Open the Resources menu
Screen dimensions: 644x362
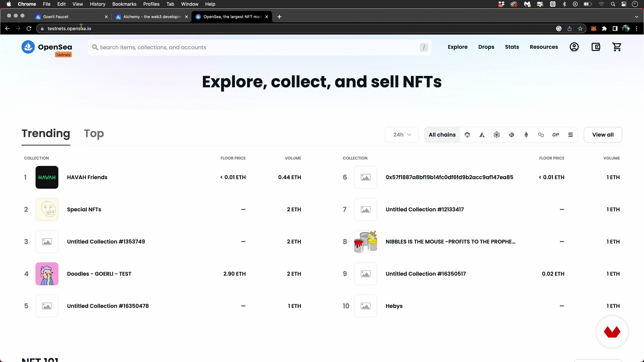[x=544, y=47]
